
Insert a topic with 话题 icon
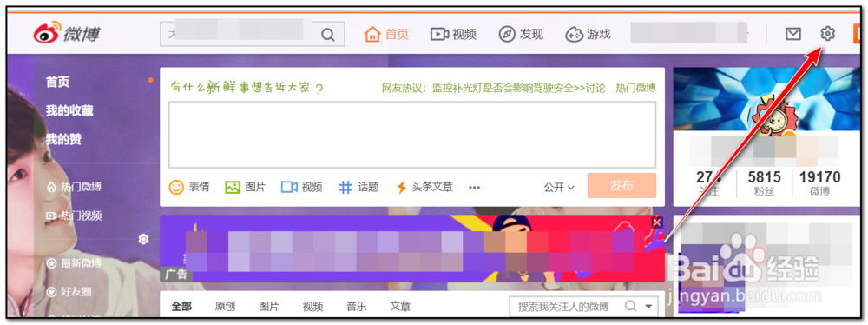pos(358,188)
